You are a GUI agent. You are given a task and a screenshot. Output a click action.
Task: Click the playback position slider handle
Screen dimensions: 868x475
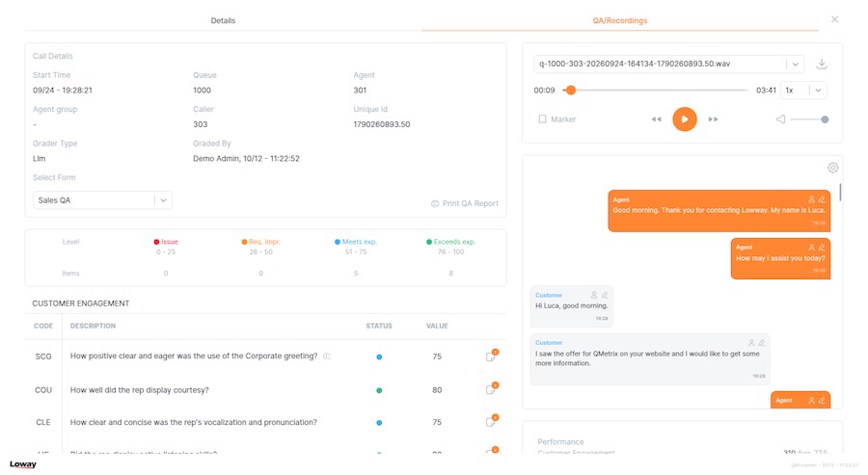tap(571, 91)
